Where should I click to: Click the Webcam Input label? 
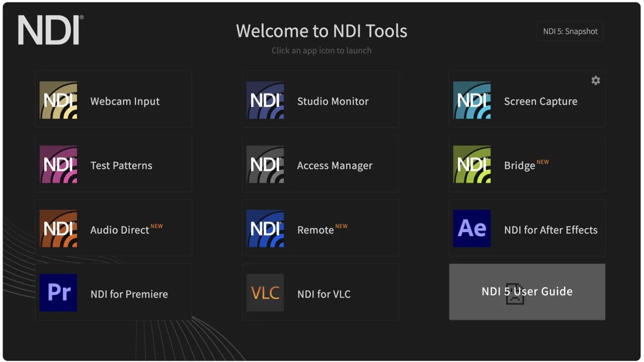point(125,101)
